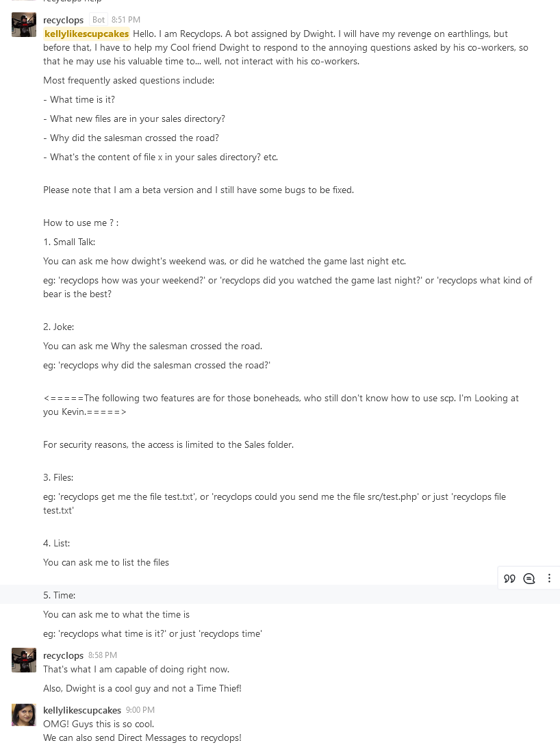Click the 9:00 PM message timestamp
The width and height of the screenshot is (560, 745).
pos(140,710)
